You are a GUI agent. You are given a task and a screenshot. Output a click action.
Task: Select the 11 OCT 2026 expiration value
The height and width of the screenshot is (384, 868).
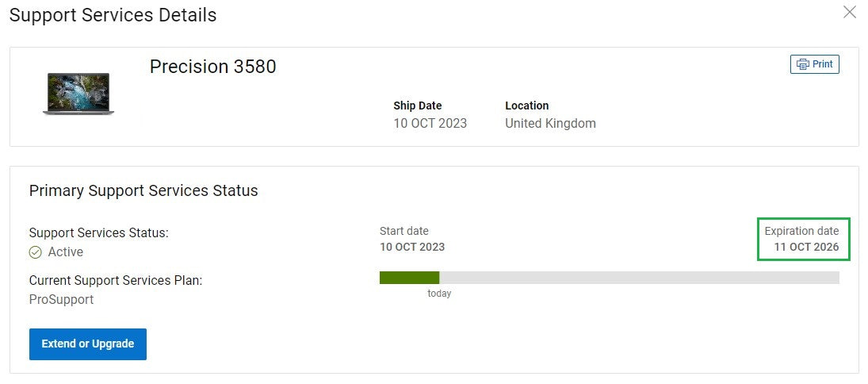coord(806,247)
